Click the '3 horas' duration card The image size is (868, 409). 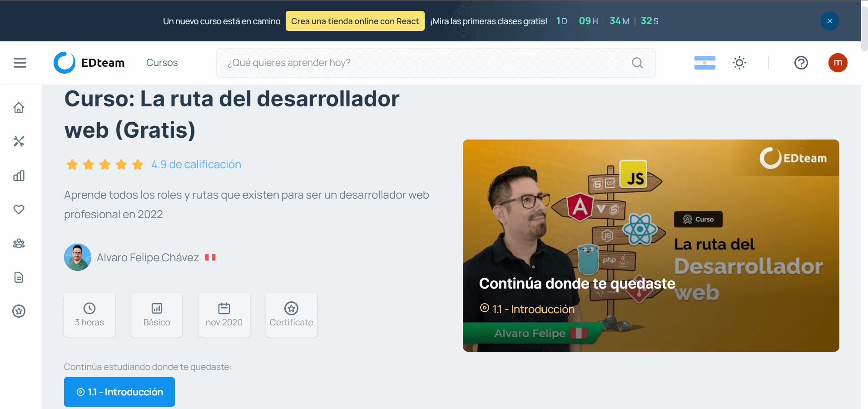[x=89, y=314]
